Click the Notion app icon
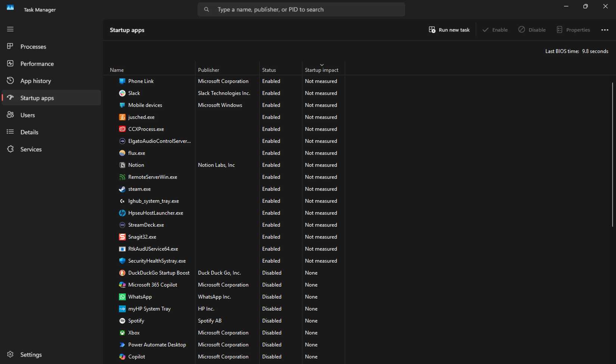 point(122,165)
